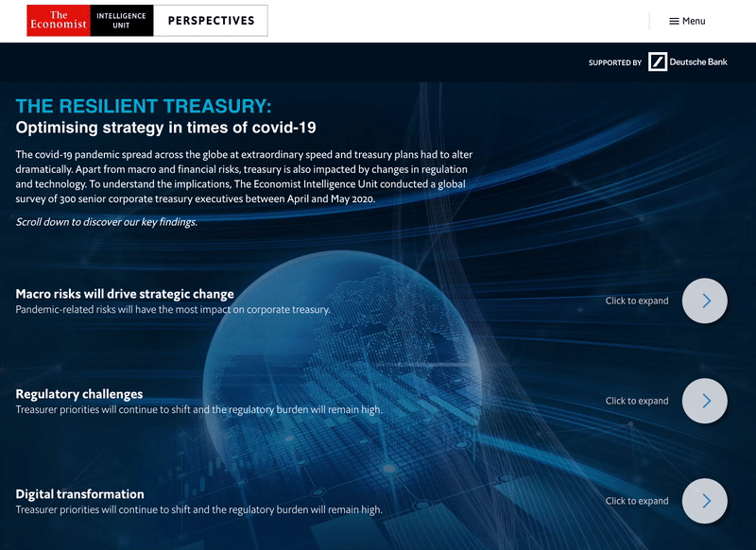Click 'Click to expand' beside Digital transformation
The height and width of the screenshot is (550, 756).
(x=637, y=501)
